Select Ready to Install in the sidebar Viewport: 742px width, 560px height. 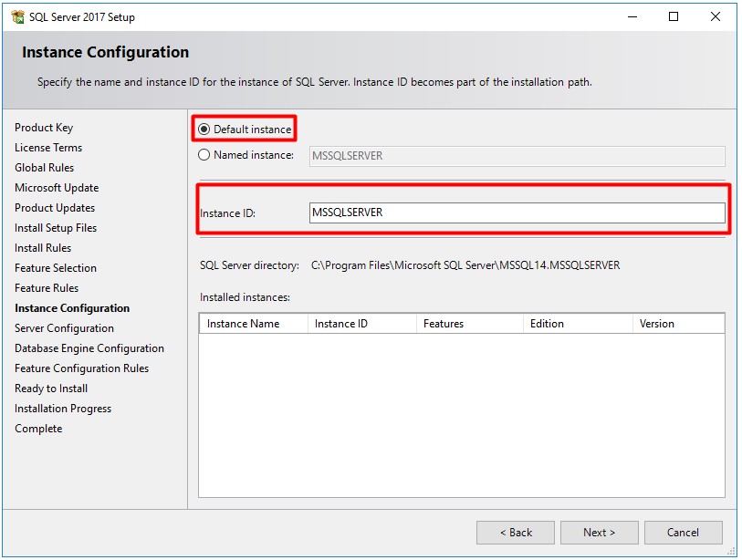click(50, 388)
